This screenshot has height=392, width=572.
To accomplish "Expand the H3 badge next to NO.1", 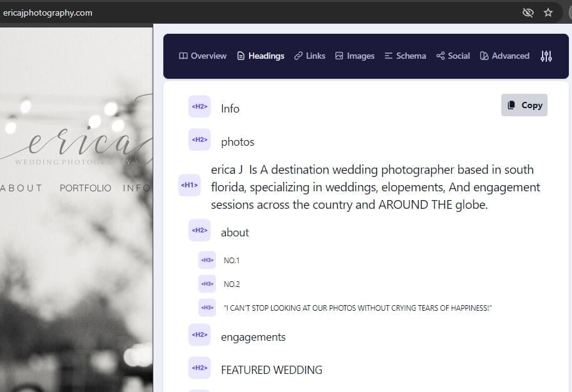I will point(207,260).
